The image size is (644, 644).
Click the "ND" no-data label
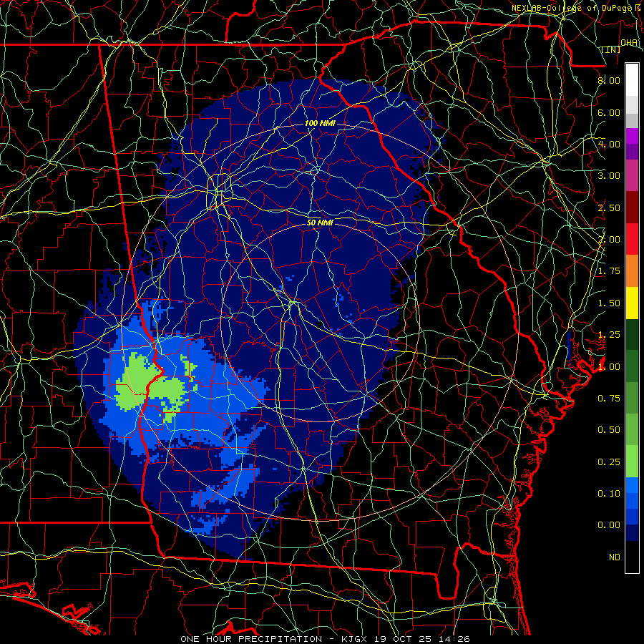(615, 557)
